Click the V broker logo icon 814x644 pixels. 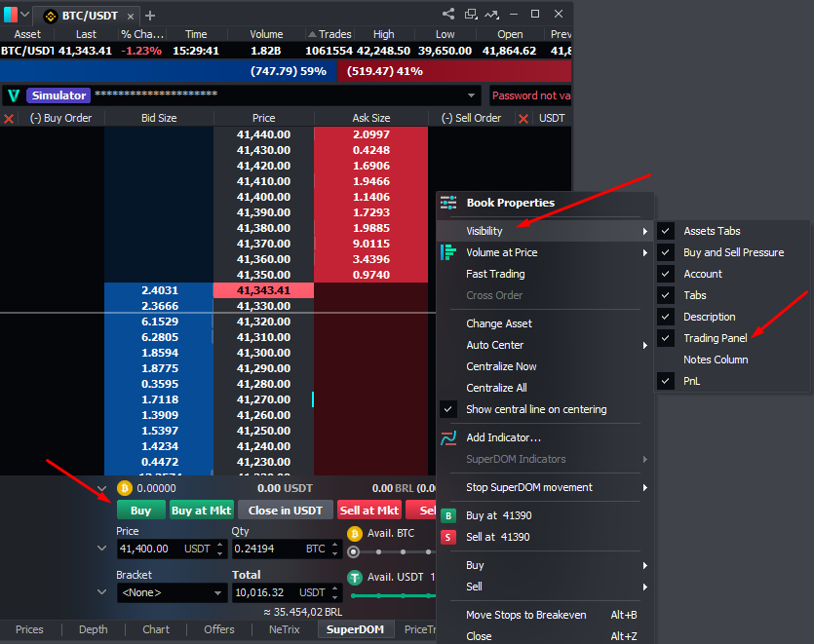click(14, 95)
